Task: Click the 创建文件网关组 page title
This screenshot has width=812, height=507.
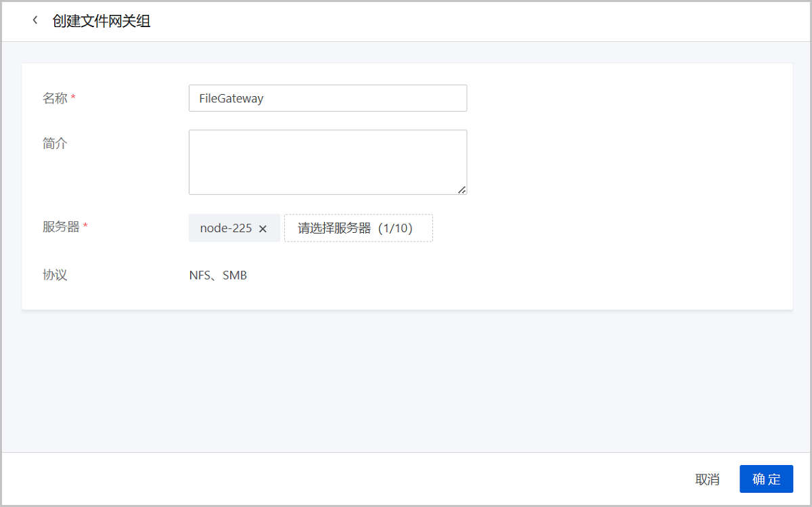Action: 101,21
